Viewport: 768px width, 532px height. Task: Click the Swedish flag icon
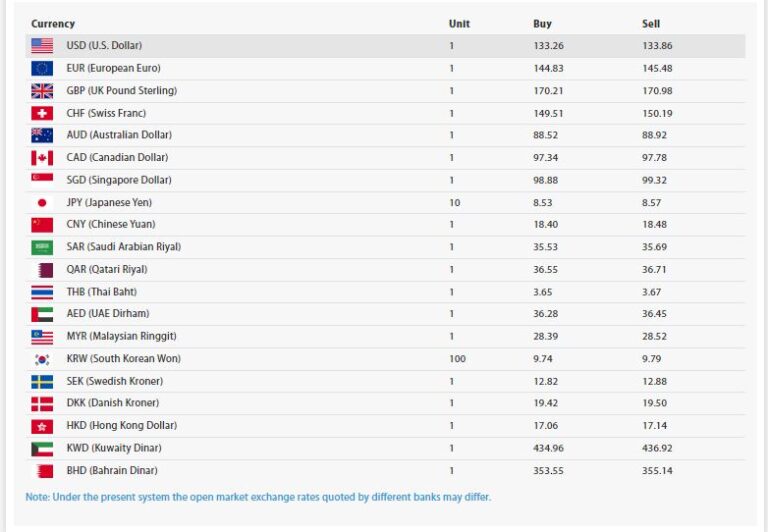(x=42, y=381)
